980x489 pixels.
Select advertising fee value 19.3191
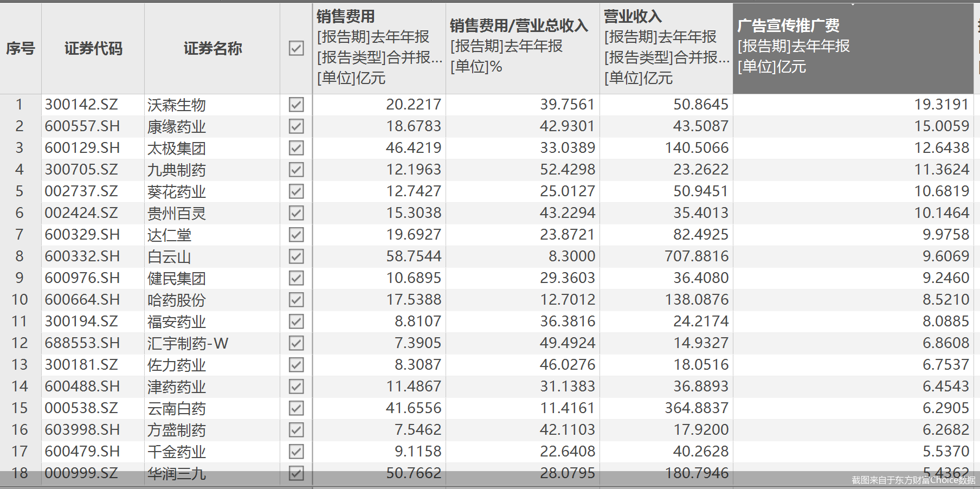coord(941,105)
